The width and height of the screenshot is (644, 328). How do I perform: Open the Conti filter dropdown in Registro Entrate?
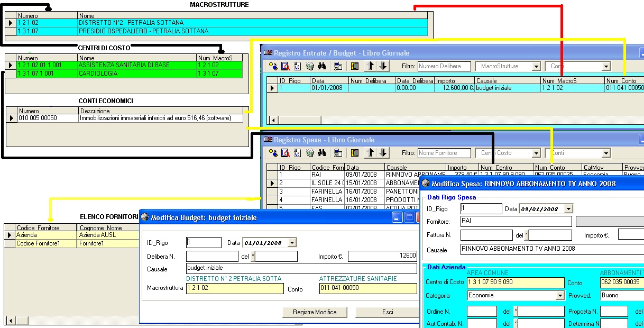point(606,67)
